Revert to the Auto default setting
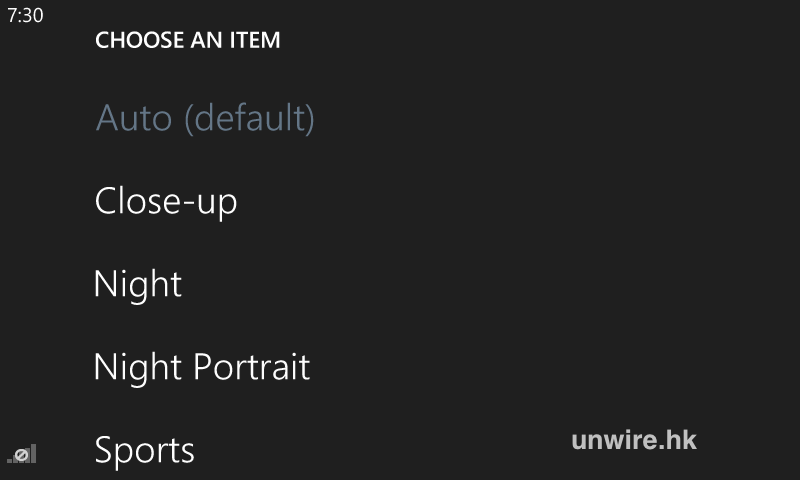Viewport: 800px width, 480px height. tap(205, 119)
